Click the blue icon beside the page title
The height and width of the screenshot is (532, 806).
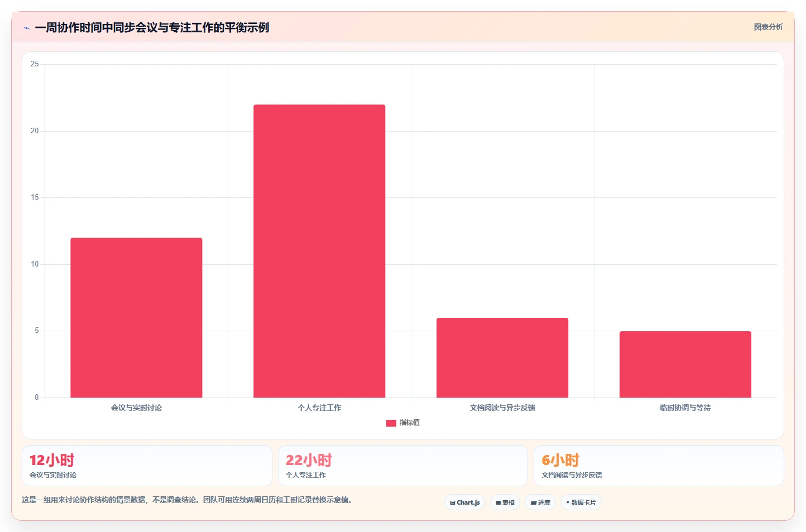coord(26,28)
